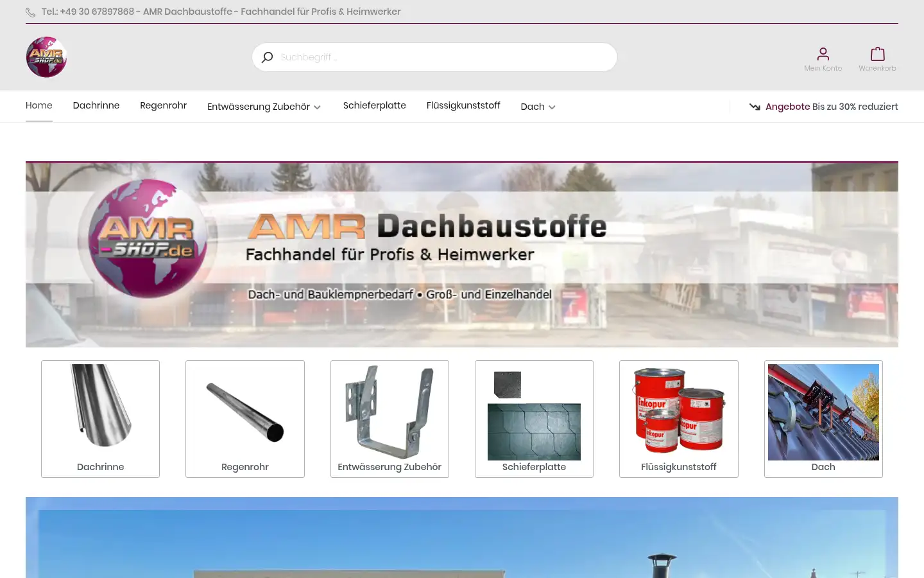Open the Regenrohr category card image
This screenshot has width=924, height=578.
245,412
